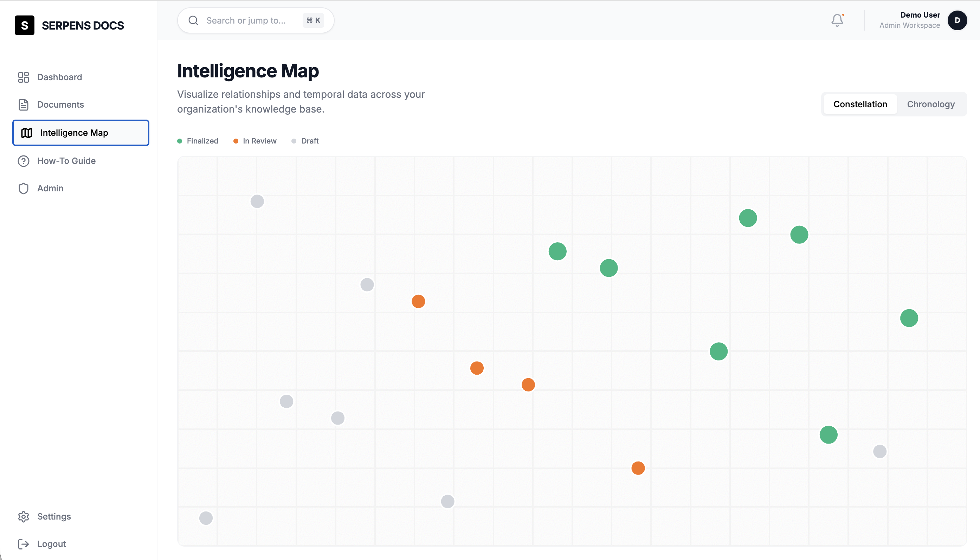Select the Dashboard icon in the sidebar
Image resolution: width=980 pixels, height=560 pixels.
pos(24,77)
